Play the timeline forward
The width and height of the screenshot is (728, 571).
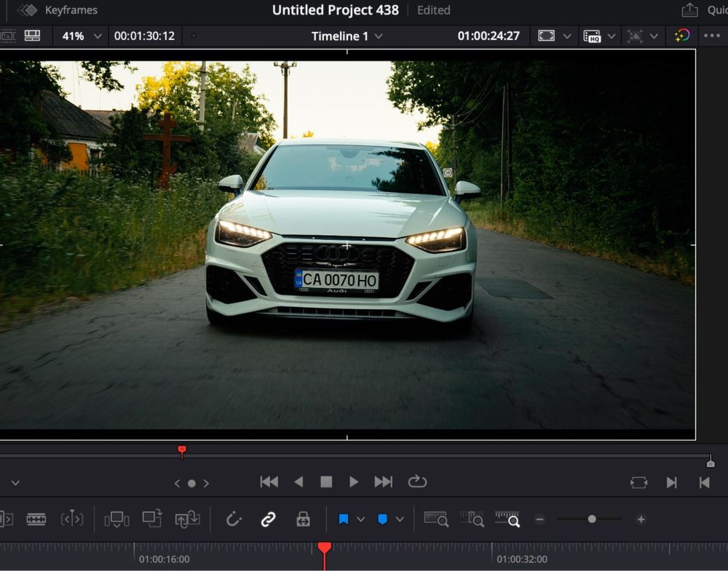(354, 482)
